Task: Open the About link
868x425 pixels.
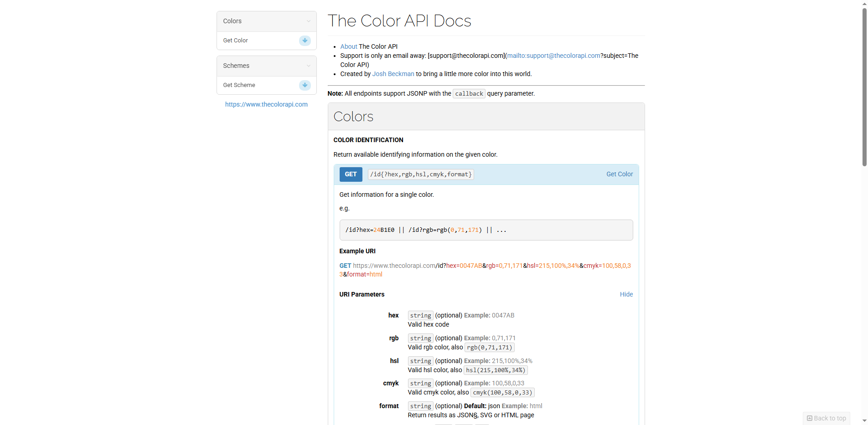Action: 348,46
